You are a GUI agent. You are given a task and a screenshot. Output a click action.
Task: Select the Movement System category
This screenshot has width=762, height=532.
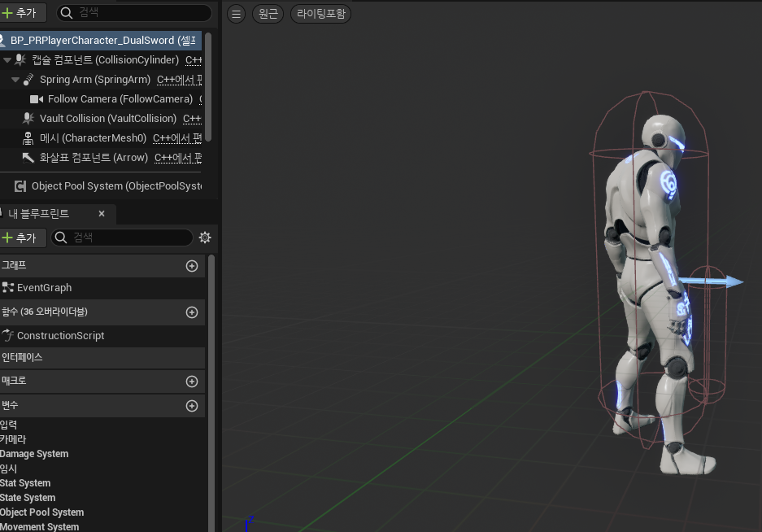[x=39, y=526]
